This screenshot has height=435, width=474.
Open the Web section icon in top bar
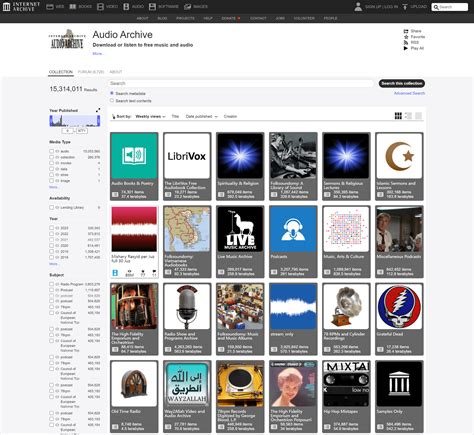tap(50, 7)
